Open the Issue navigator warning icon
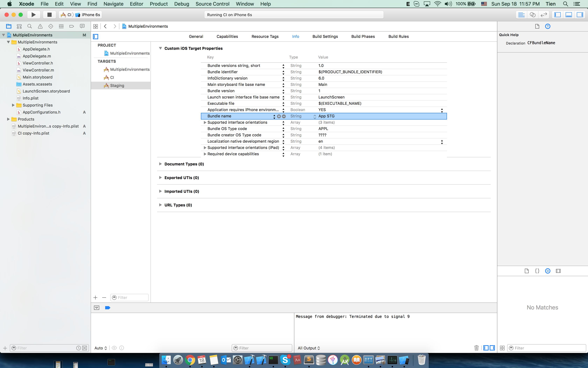This screenshot has width=588, height=368. pyautogui.click(x=40, y=26)
